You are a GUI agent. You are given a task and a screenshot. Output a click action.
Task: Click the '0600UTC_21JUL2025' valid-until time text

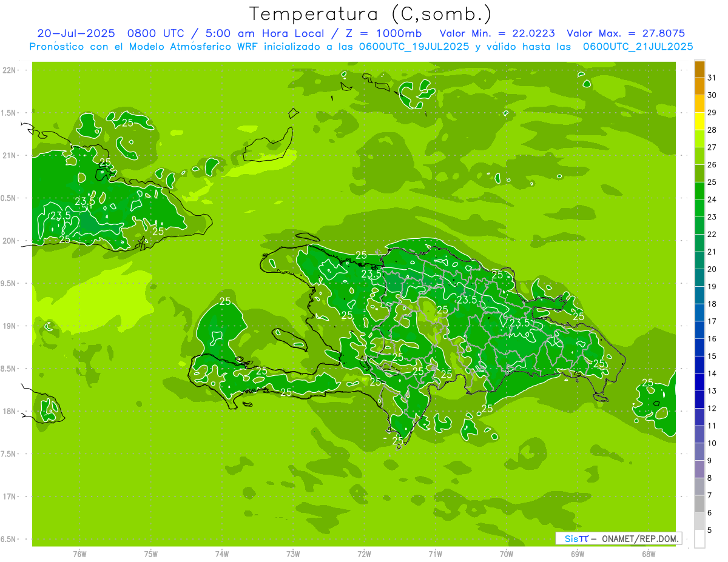coord(638,46)
